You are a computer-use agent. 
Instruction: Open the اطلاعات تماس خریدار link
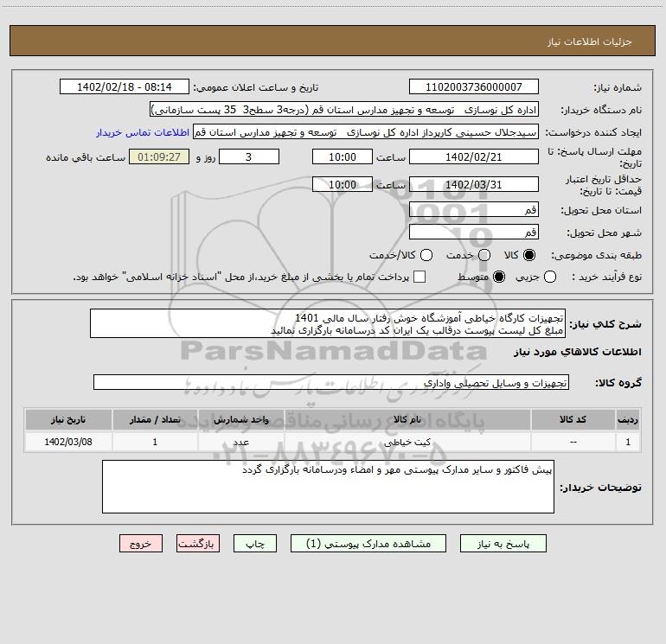pos(143,132)
